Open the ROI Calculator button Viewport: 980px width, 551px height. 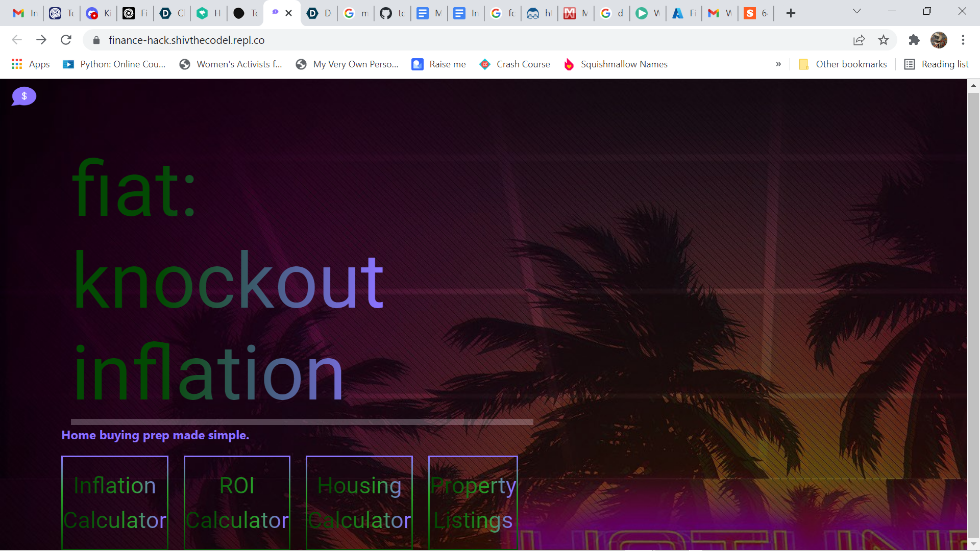point(237,502)
